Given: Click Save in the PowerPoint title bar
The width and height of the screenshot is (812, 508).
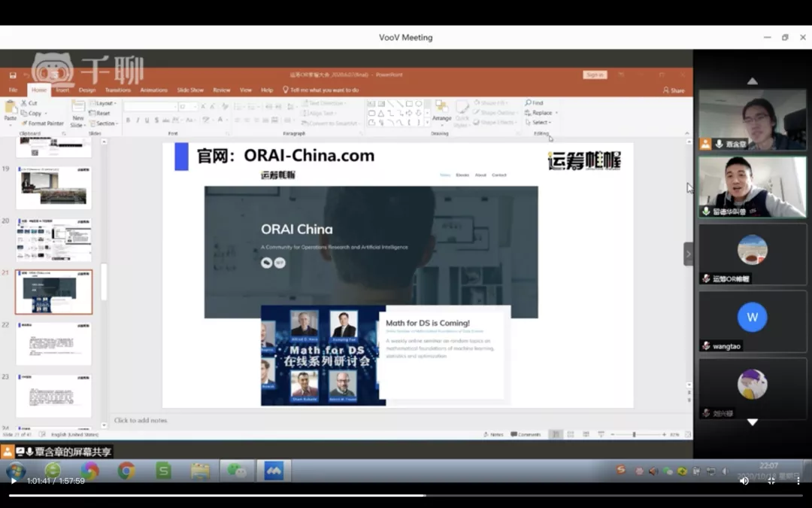Looking at the screenshot, I should [x=13, y=75].
